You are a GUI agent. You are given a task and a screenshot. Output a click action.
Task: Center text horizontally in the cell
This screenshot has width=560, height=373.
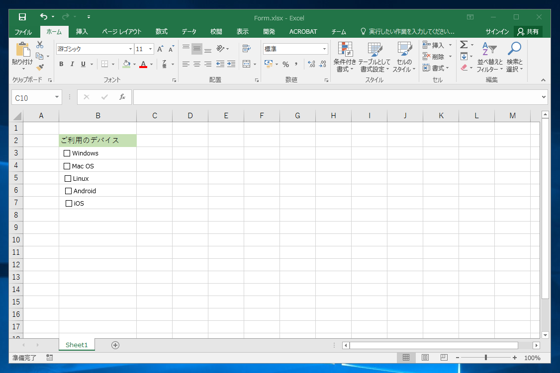tap(197, 64)
